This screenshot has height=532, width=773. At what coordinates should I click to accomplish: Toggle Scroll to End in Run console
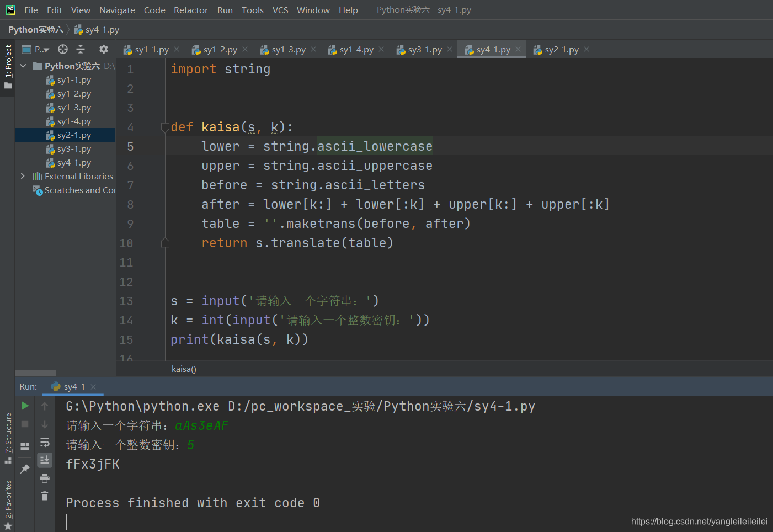click(x=45, y=460)
